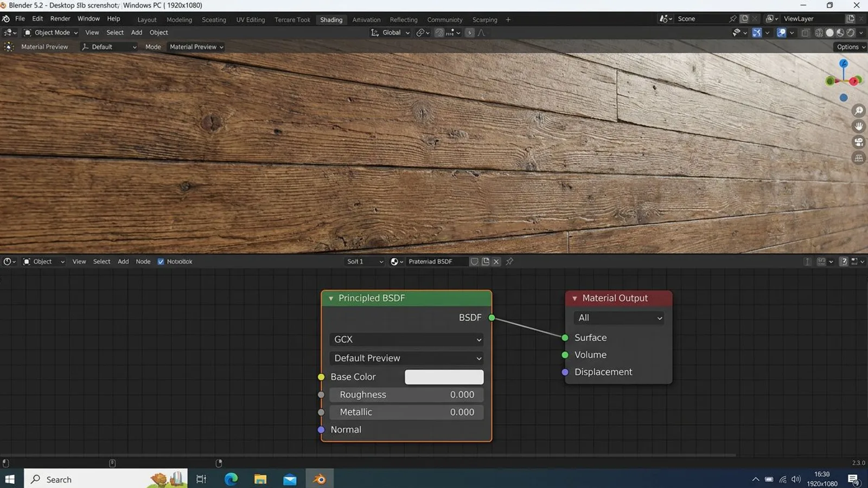
Task: Open the Object Mode dropdown
Action: 50,33
